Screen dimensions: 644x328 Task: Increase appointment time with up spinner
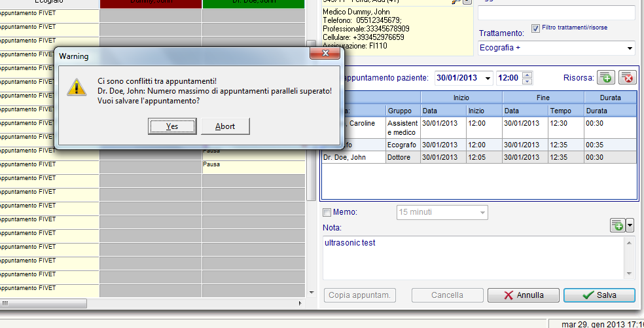pyautogui.click(x=528, y=75)
